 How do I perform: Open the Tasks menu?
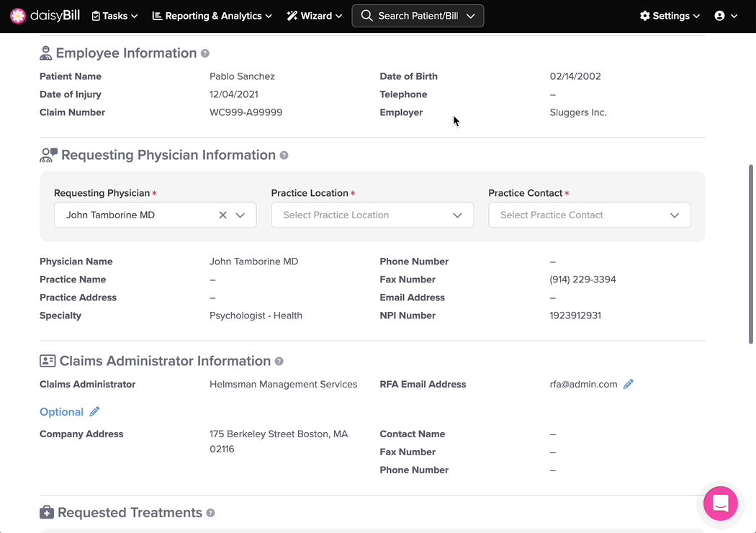coord(114,16)
